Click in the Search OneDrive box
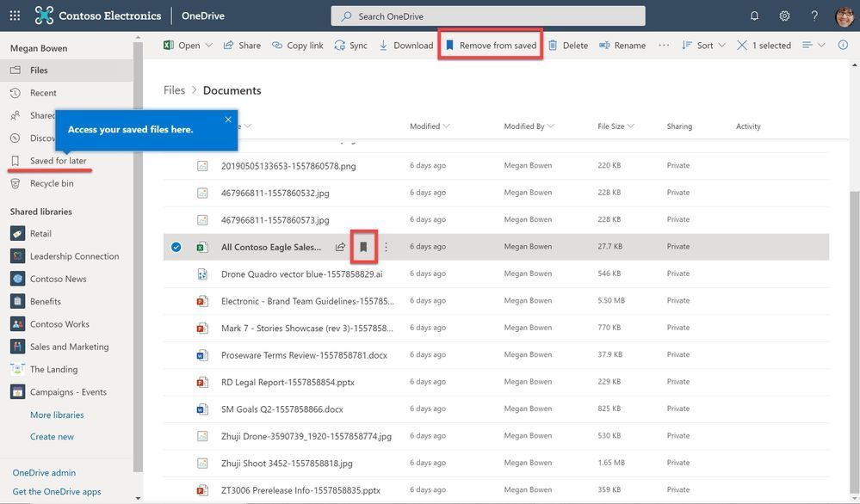The height and width of the screenshot is (504, 860). (488, 15)
